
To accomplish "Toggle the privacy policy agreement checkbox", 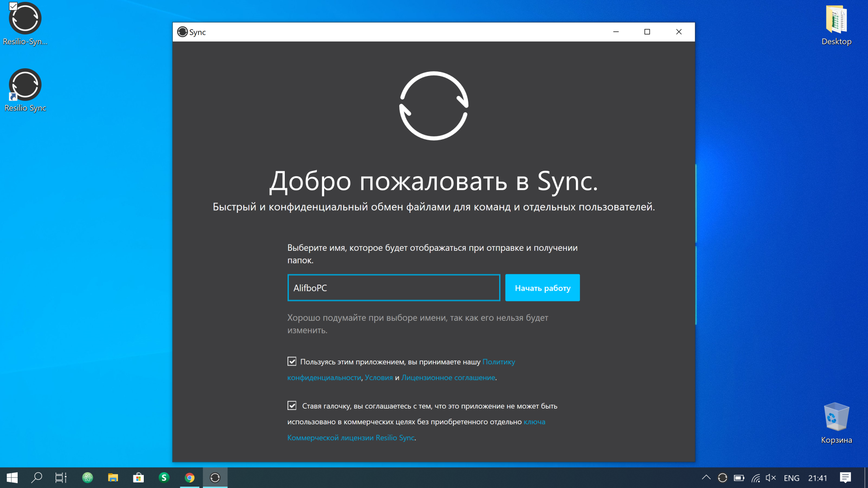I will coord(292,361).
